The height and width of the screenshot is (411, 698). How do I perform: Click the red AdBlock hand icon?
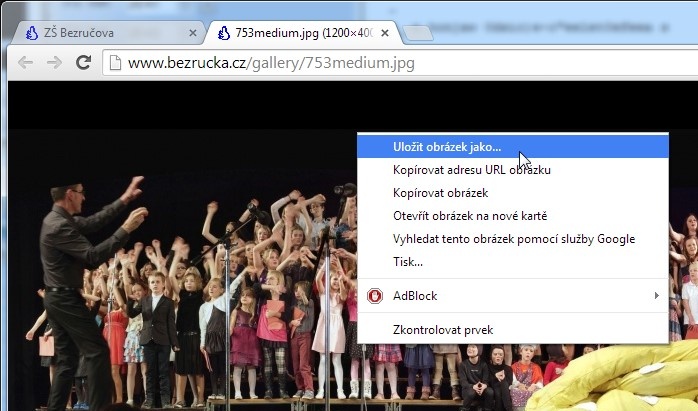[375, 296]
